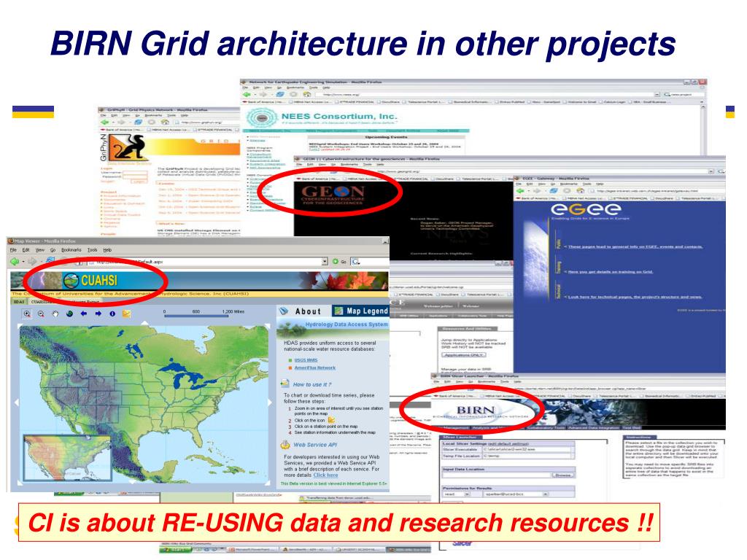Open Back-history dropdown arrow in Map Viewer toolbar
The width and height of the screenshot is (747, 560).
click(23, 262)
